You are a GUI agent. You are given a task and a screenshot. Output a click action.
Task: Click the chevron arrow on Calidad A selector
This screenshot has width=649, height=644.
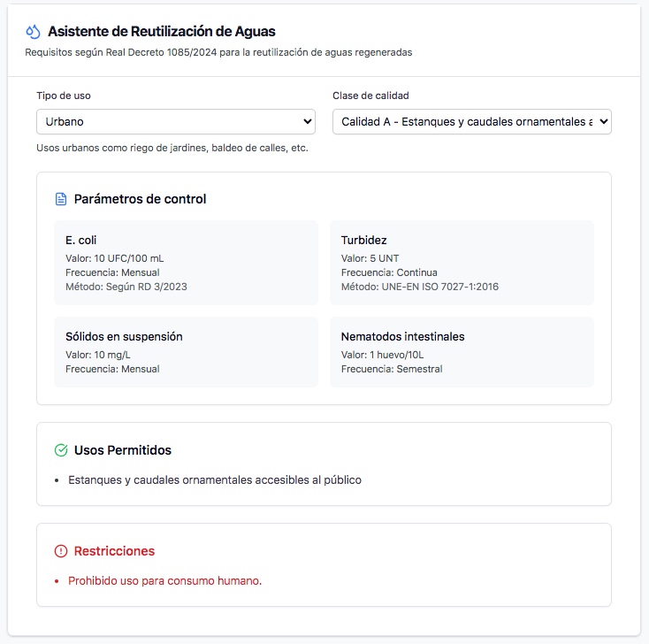tap(604, 122)
